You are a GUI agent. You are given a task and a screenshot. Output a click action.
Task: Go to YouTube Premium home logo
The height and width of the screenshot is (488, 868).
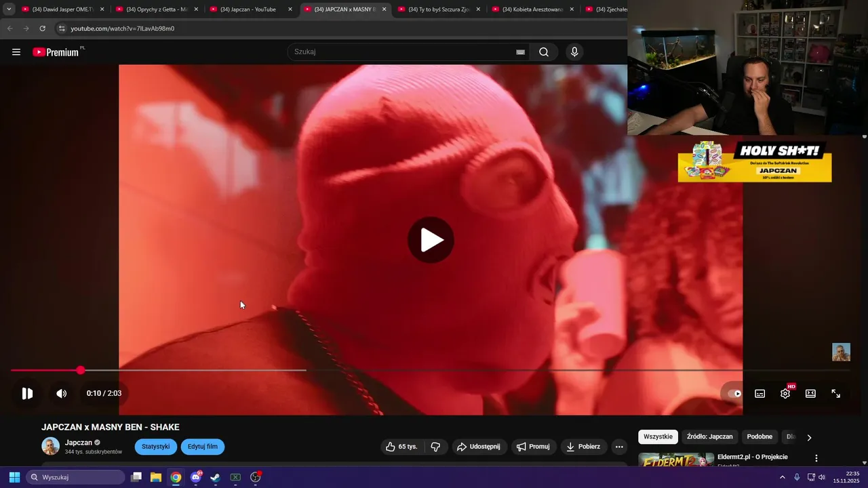tap(57, 52)
